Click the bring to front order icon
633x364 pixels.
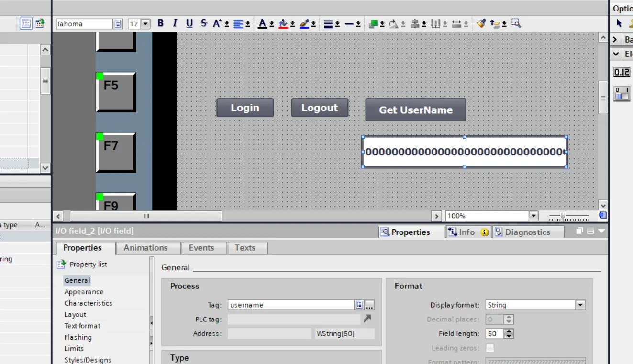374,23
